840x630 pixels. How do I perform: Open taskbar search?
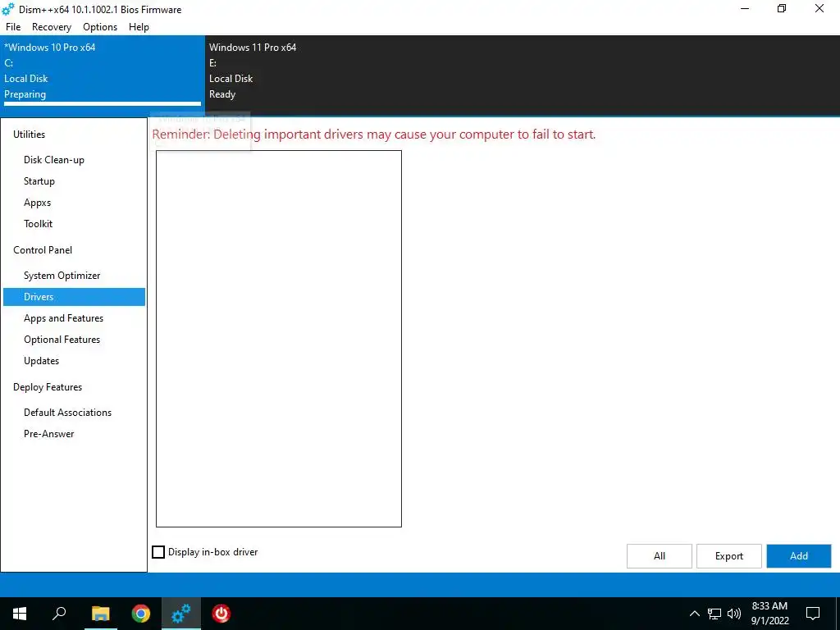pos(59,614)
